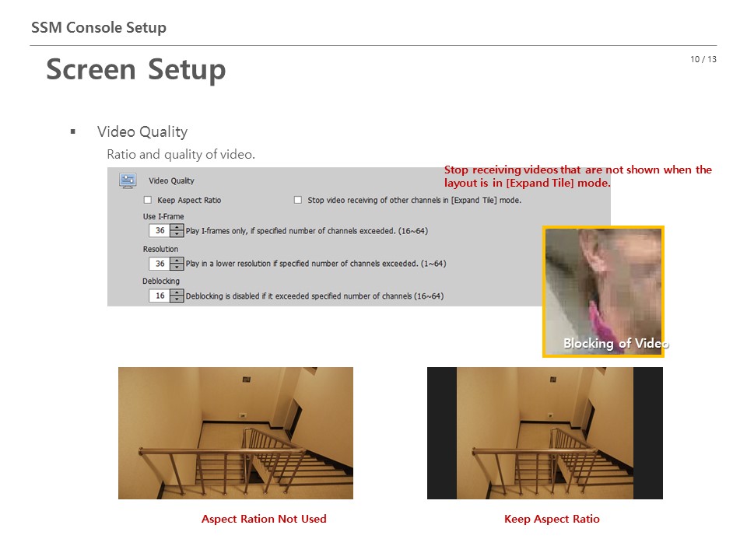The image size is (747, 560).
Task: Click the Blocking of Video sample image
Action: pyautogui.click(x=603, y=292)
